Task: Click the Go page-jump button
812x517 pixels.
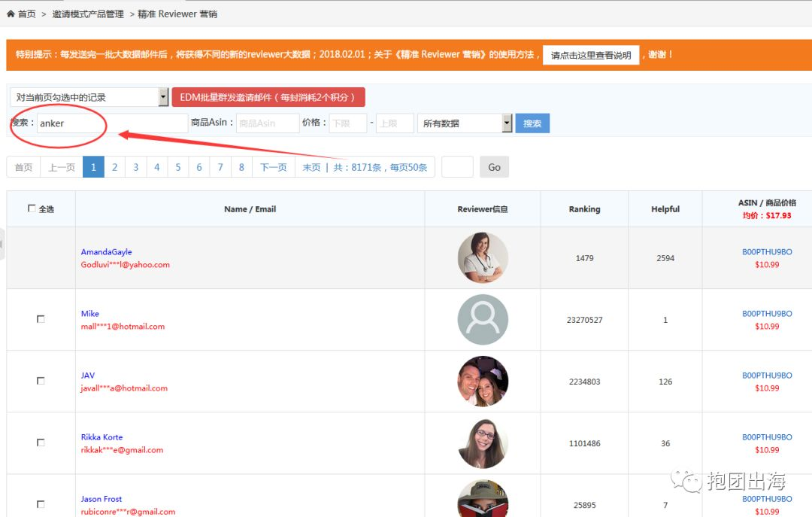Action: click(494, 167)
